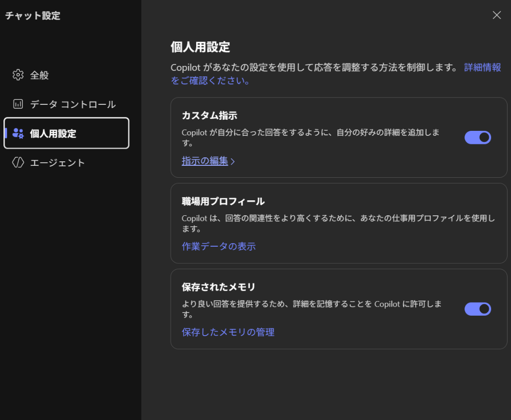Open the 全般 settings section
Viewport: 511px width, 420px height.
[x=39, y=75]
